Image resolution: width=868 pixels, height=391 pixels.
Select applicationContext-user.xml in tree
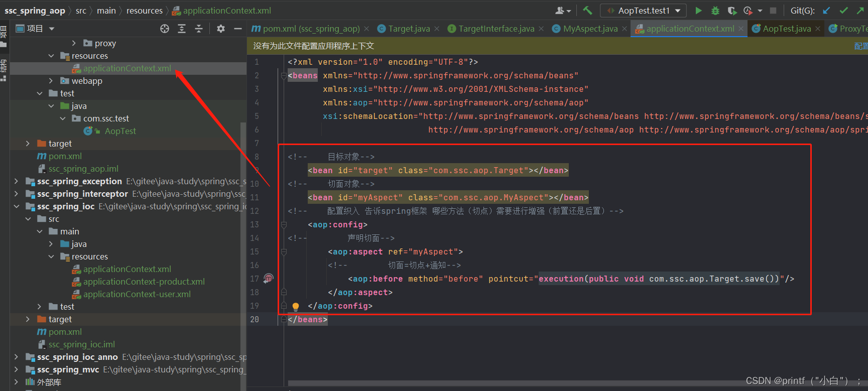[x=137, y=294]
